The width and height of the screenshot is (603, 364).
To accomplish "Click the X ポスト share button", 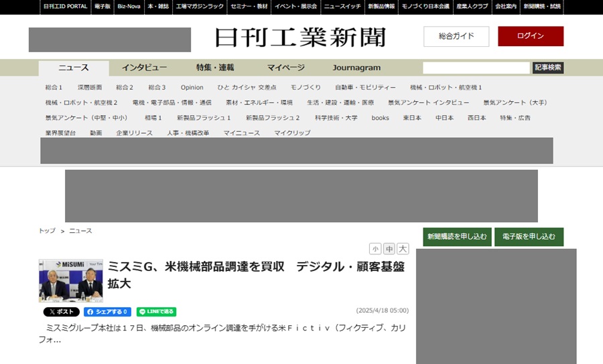I will 62,312.
